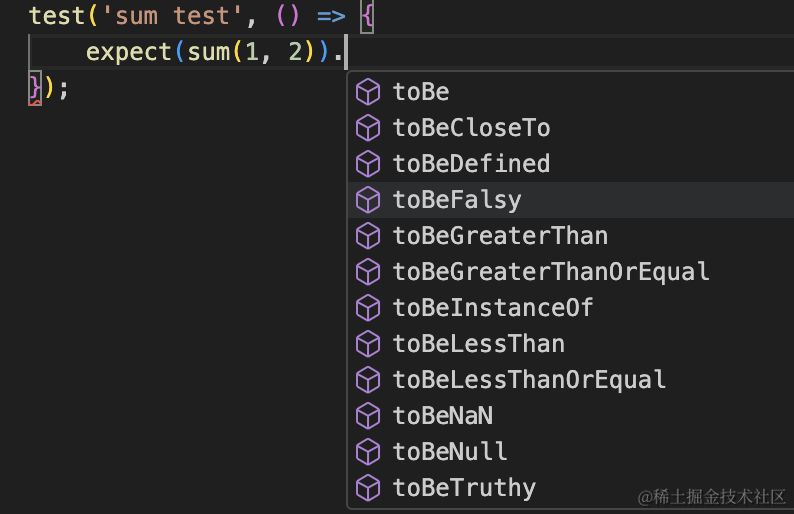This screenshot has height=514, width=794.
Task: Click the method icon next to toBeTruthy
Action: tap(368, 488)
